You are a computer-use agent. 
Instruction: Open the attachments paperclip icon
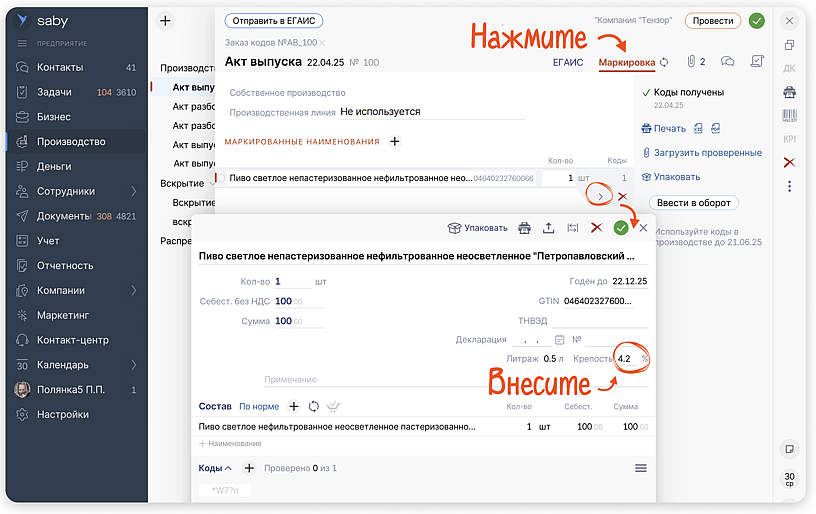(x=695, y=62)
